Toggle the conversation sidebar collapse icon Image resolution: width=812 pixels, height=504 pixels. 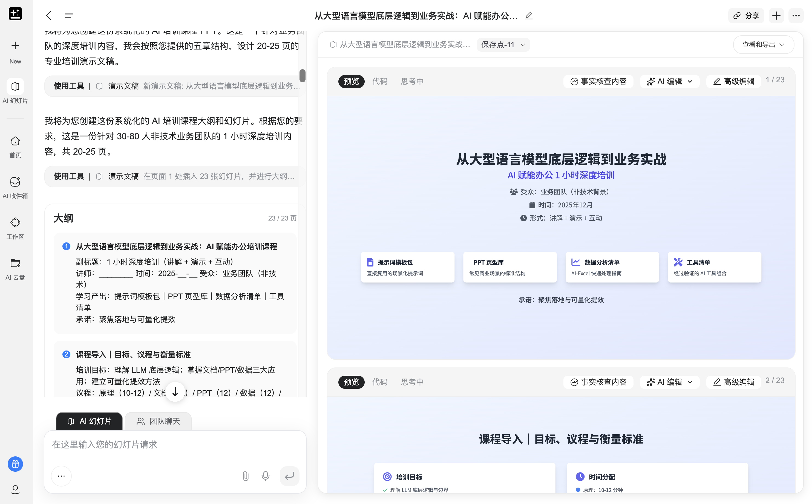69,16
